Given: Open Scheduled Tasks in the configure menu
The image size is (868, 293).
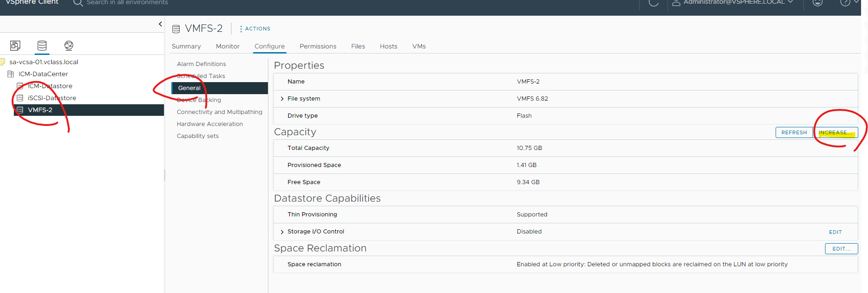Looking at the screenshot, I should (201, 76).
